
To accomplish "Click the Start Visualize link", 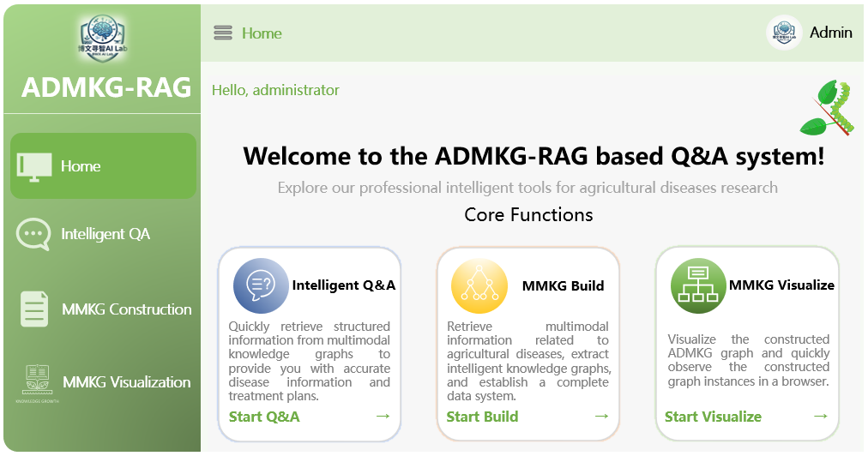I will (713, 417).
